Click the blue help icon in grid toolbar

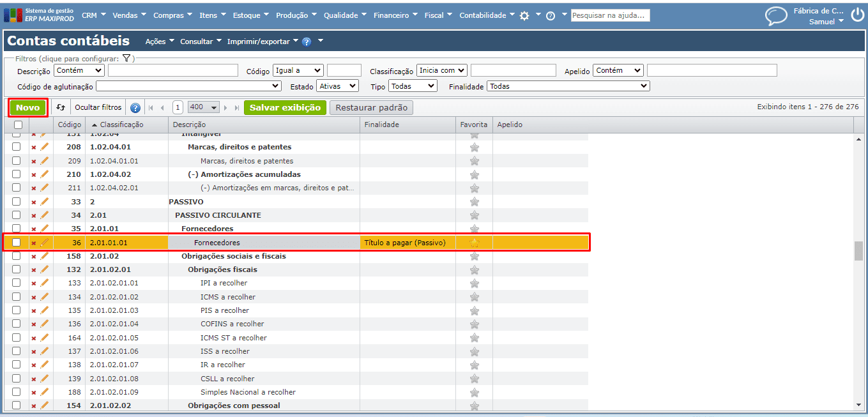[x=135, y=108]
